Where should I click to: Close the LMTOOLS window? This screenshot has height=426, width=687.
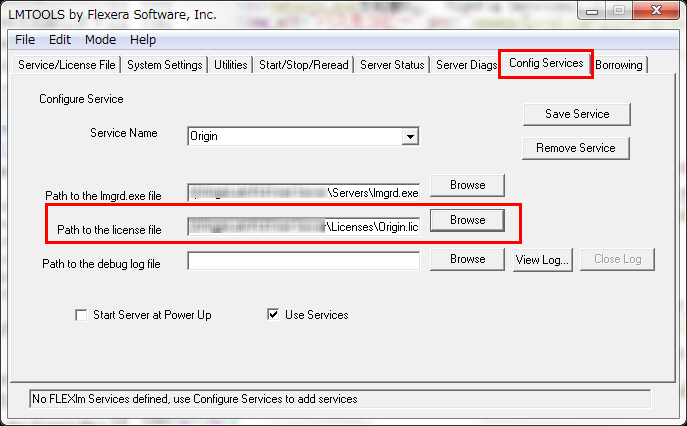tap(656, 10)
